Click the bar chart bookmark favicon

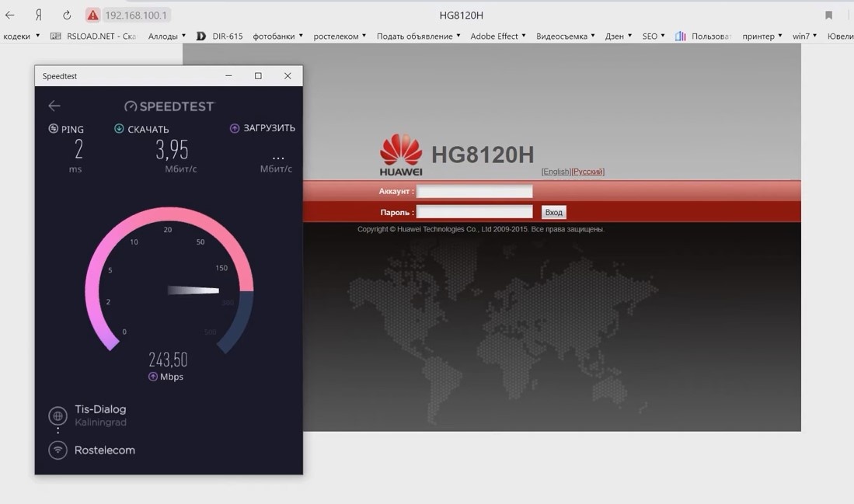tap(680, 36)
